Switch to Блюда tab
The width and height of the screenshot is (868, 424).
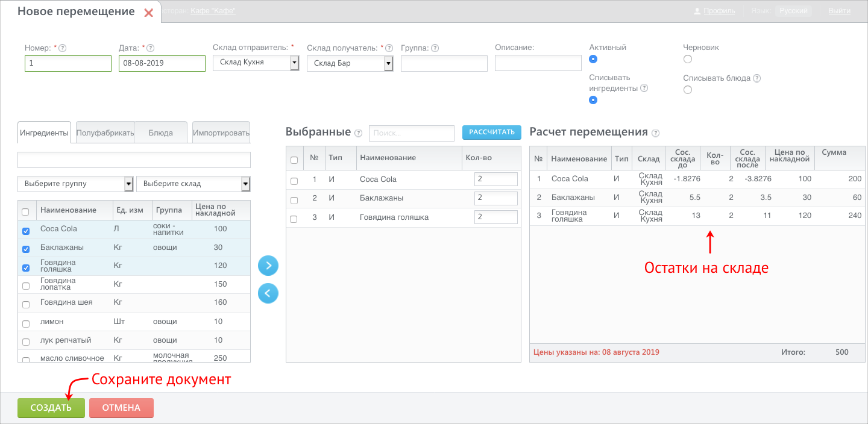click(161, 132)
